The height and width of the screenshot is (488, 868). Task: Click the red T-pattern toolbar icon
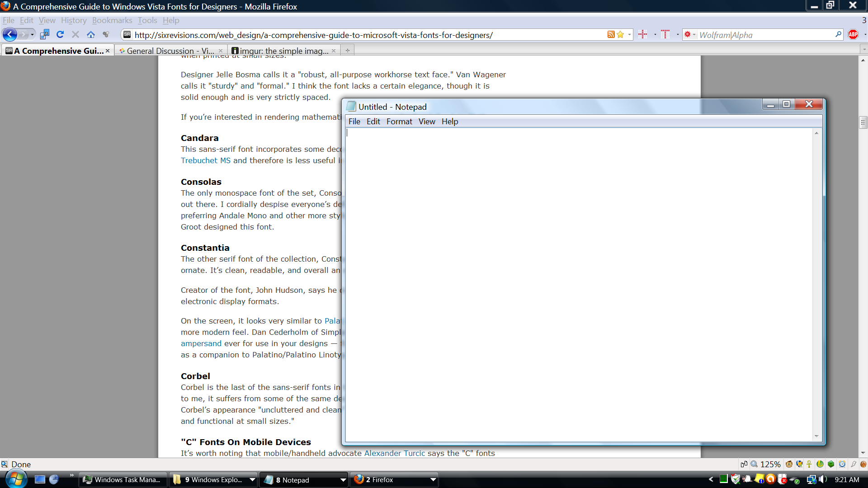click(x=665, y=34)
